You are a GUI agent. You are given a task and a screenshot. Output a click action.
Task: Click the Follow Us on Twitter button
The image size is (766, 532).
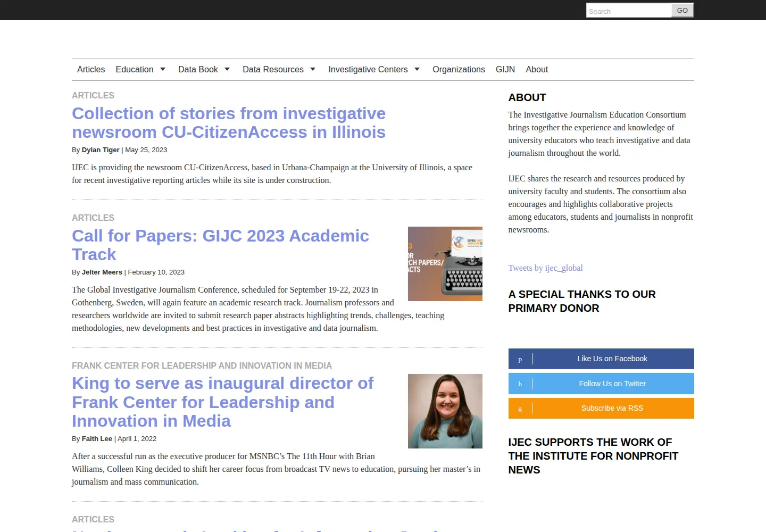[601, 384]
